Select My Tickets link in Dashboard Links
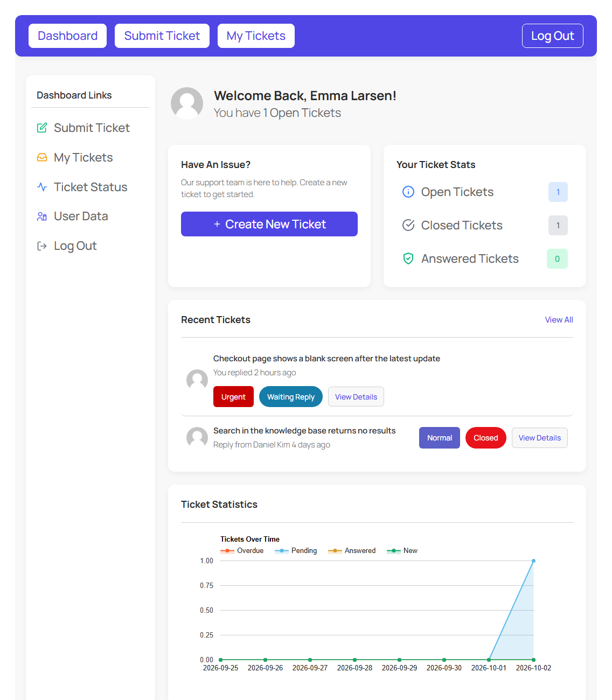 tap(84, 157)
